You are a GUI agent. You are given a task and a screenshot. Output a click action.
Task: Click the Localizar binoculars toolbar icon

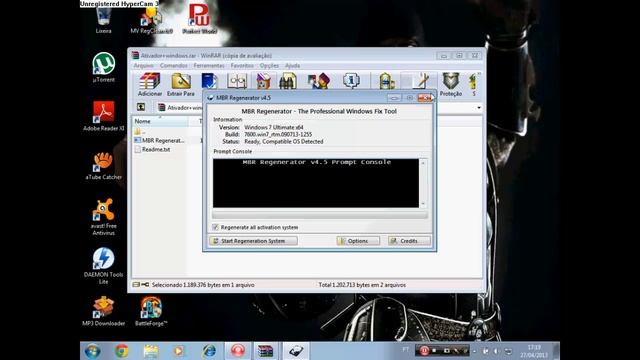tap(288, 81)
